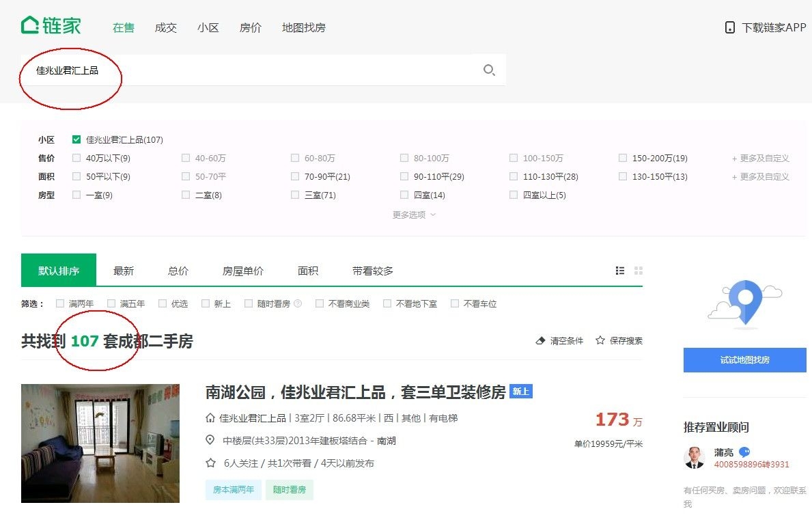Viewport: 812px width, 520px height.
Task: Click the phone icon beside 下载链家APP
Action: (x=729, y=27)
